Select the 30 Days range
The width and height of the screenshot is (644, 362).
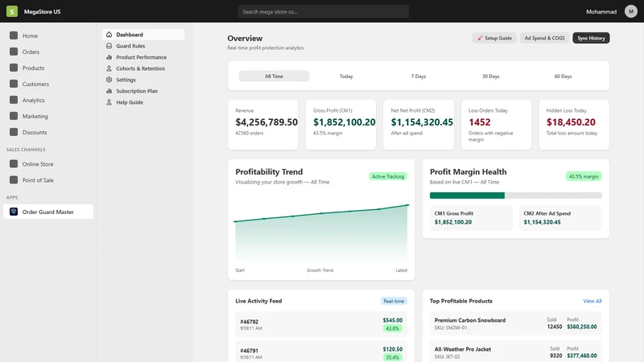[x=491, y=76]
